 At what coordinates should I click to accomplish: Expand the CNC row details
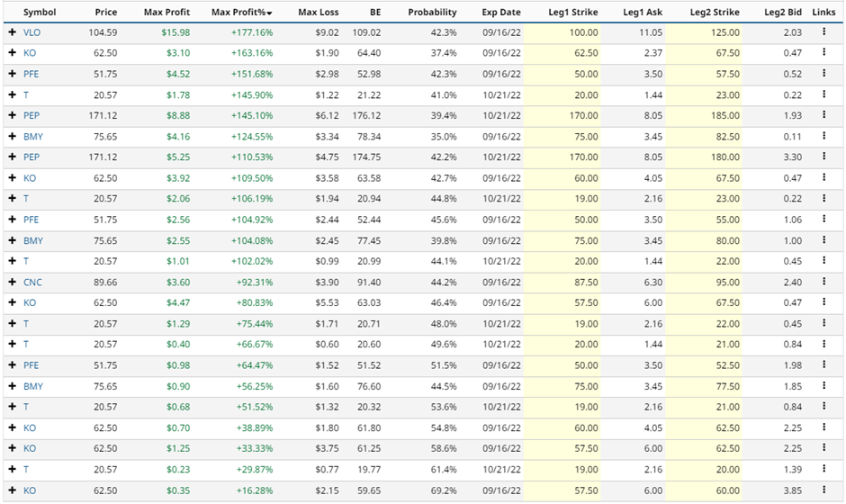(x=13, y=283)
